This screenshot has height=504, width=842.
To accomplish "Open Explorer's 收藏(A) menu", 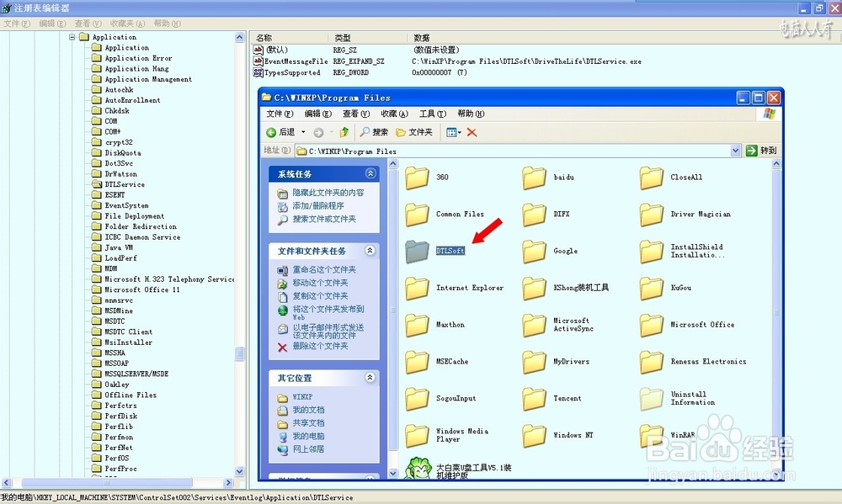I will point(395,114).
